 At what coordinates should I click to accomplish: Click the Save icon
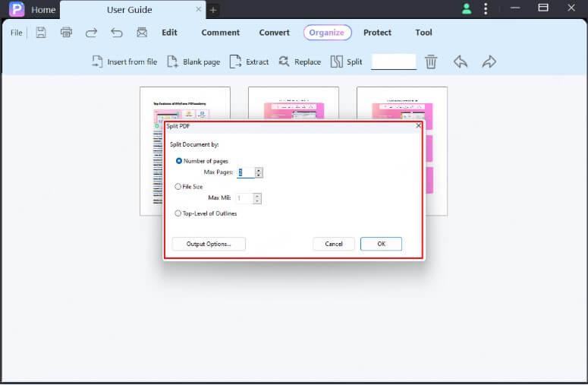pyautogui.click(x=41, y=33)
